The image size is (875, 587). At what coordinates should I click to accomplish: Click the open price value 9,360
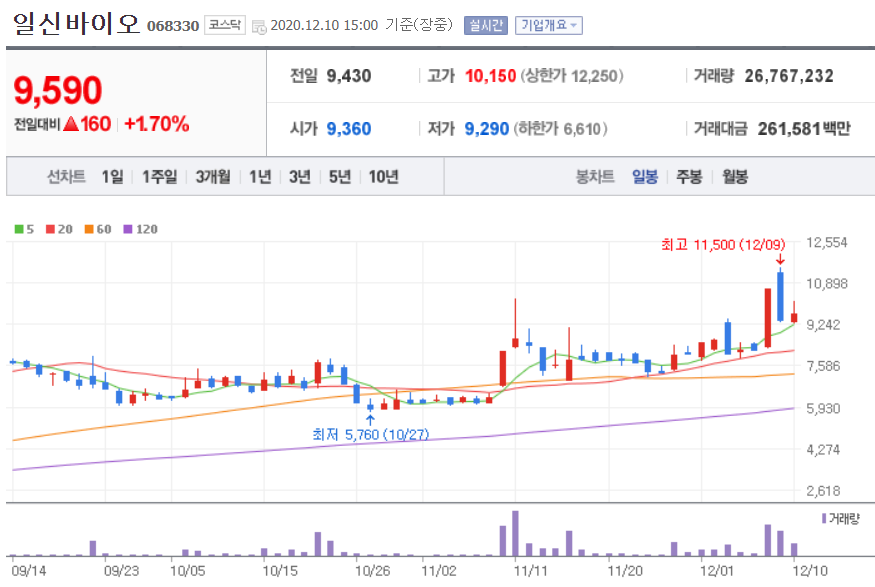(349, 129)
